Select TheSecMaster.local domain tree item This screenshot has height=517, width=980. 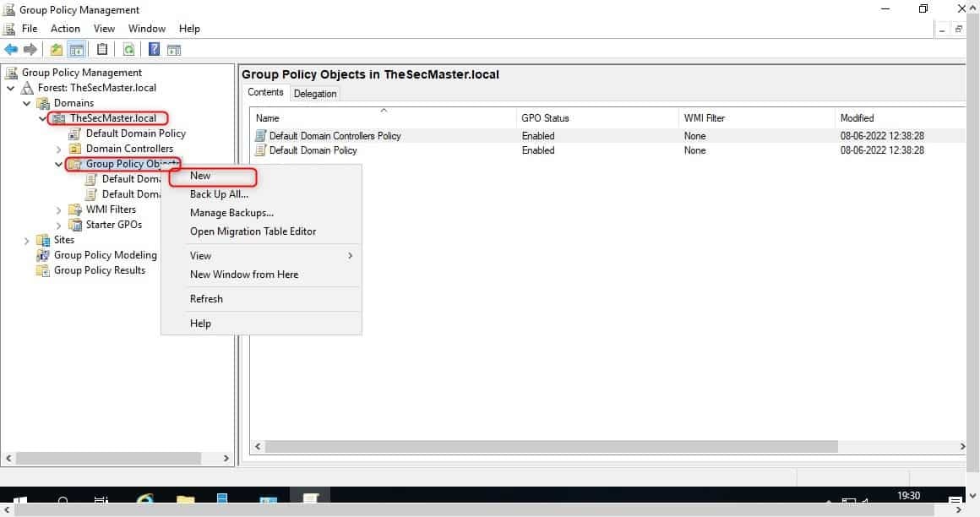click(x=113, y=118)
